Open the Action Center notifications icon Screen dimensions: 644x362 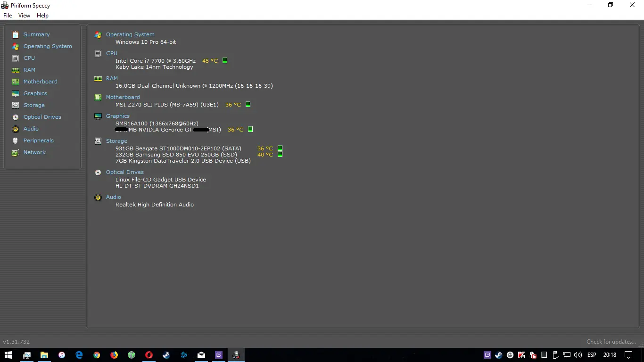pyautogui.click(x=628, y=355)
